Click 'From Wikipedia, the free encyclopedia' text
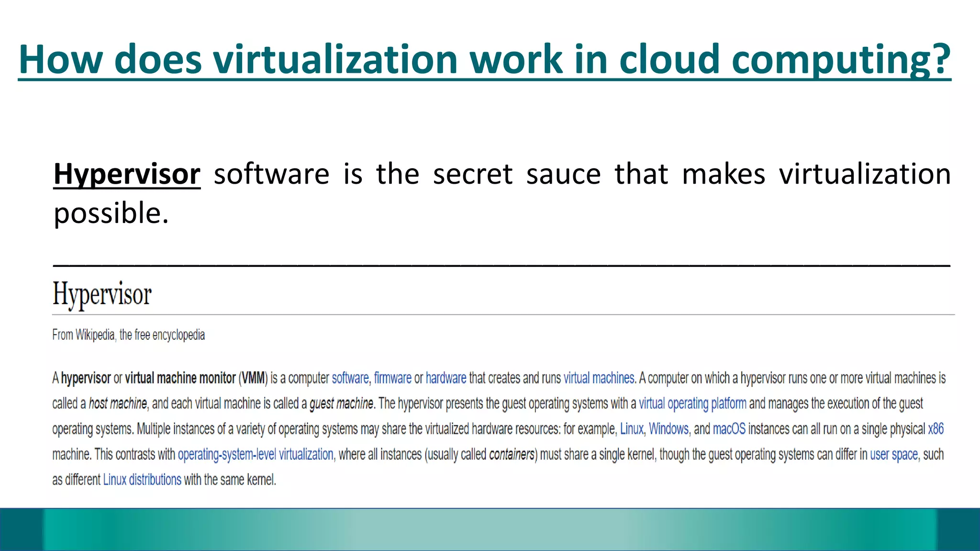The width and height of the screenshot is (980, 551). tap(128, 335)
